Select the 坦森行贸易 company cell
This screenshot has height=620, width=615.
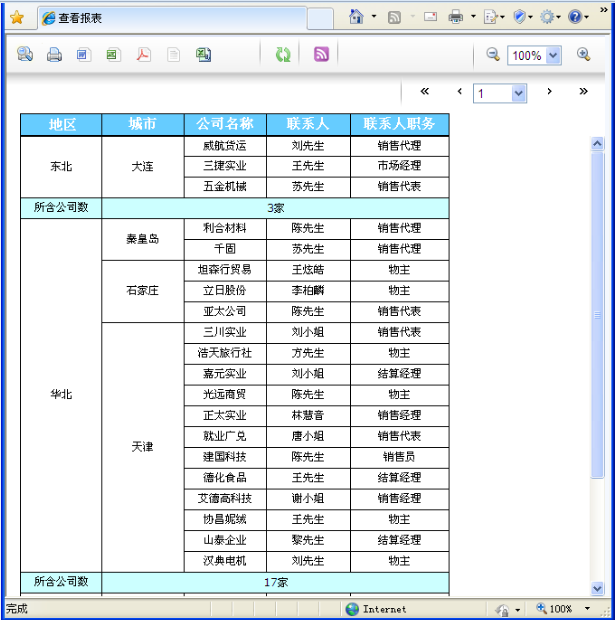(x=225, y=270)
